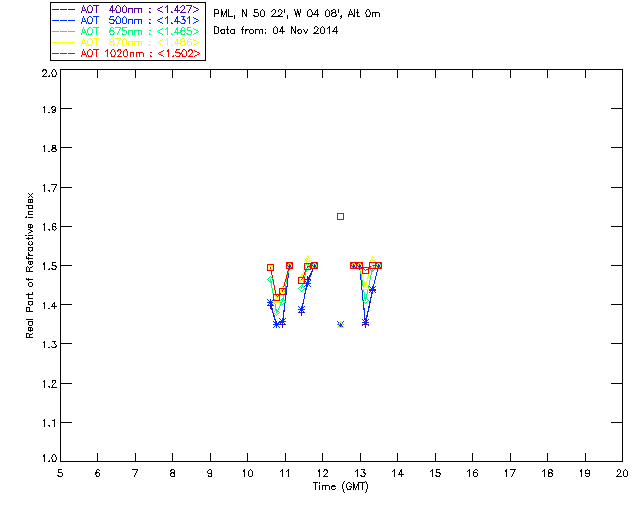Click the '9' x-axis tick label
Viewport: 640px width, 512px height.
pos(210,474)
